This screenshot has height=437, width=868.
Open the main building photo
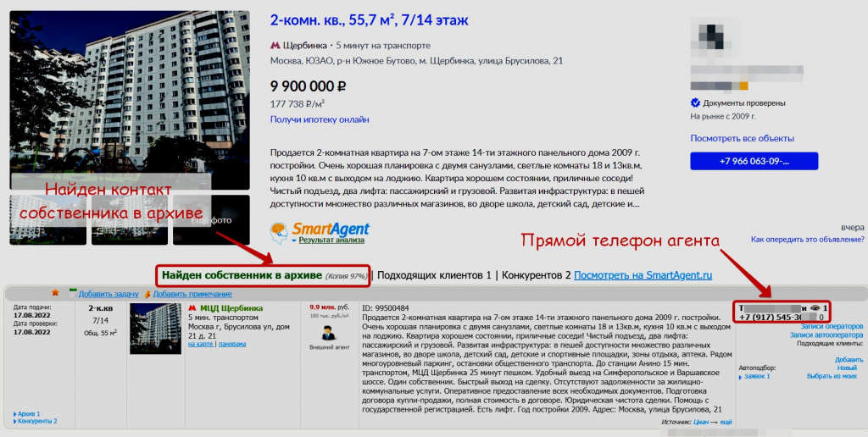130,100
